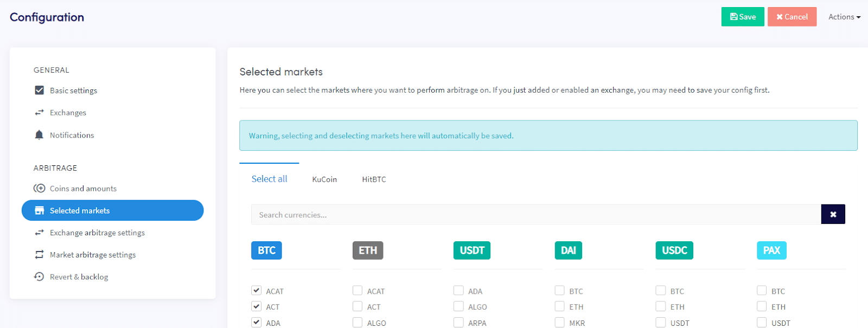The width and height of the screenshot is (868, 328).
Task: Save the configuration
Action: pyautogui.click(x=743, y=17)
